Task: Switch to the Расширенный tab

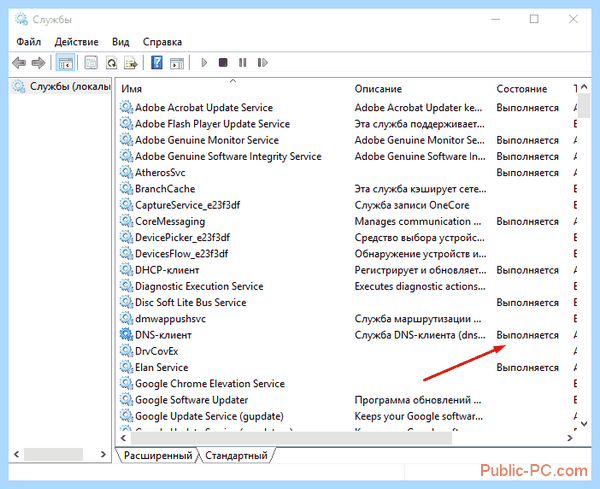Action: click(158, 455)
